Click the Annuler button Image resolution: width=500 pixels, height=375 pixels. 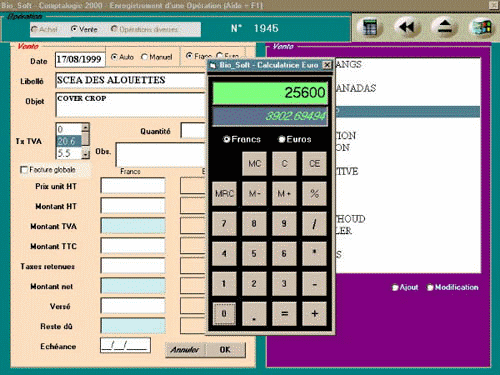[x=185, y=350]
